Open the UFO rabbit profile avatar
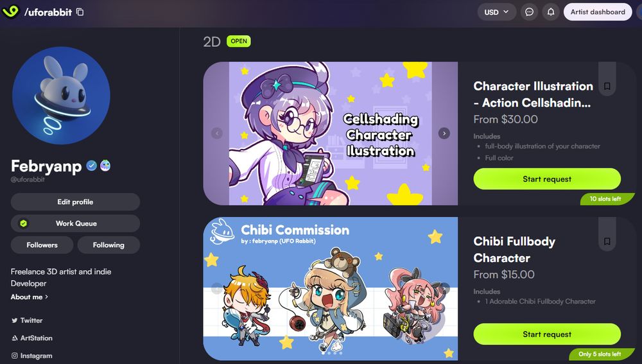 coord(61,96)
